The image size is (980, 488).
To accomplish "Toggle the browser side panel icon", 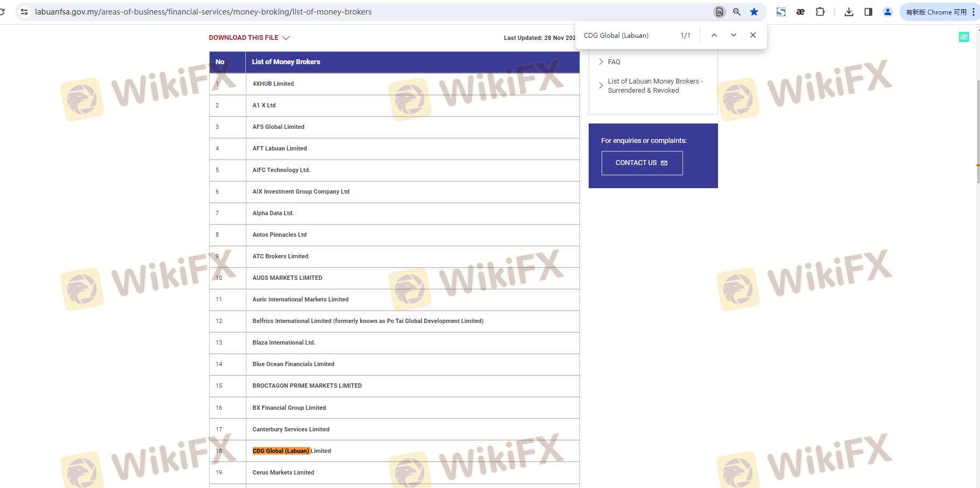I will pos(868,12).
